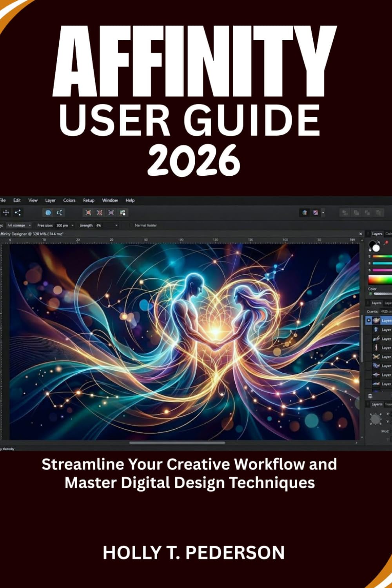
Task: Click the horizontal scrollbar under the canvas
Action: tap(177, 443)
